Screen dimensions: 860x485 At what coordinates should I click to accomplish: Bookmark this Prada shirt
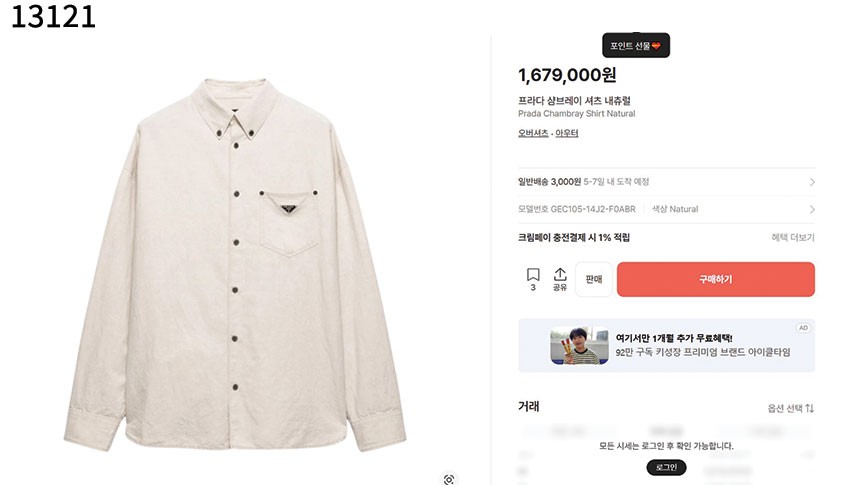(533, 278)
